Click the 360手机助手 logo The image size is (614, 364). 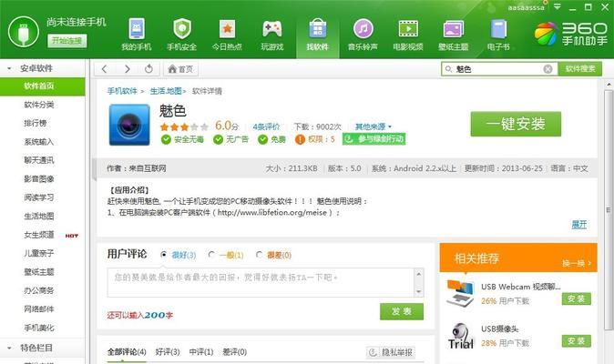pos(570,34)
